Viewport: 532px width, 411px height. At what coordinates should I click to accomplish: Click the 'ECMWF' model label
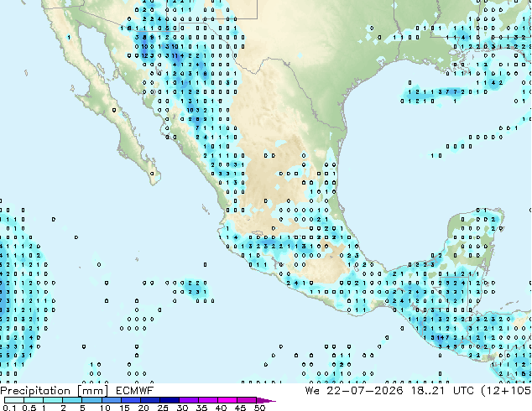[135, 391]
